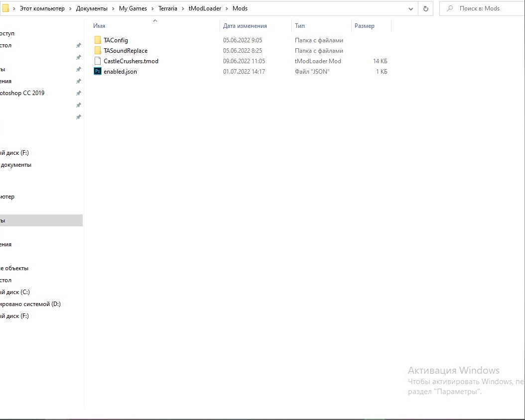525x420 pixels.
Task: Click the 14 КБ size cell
Action: pyautogui.click(x=380, y=61)
